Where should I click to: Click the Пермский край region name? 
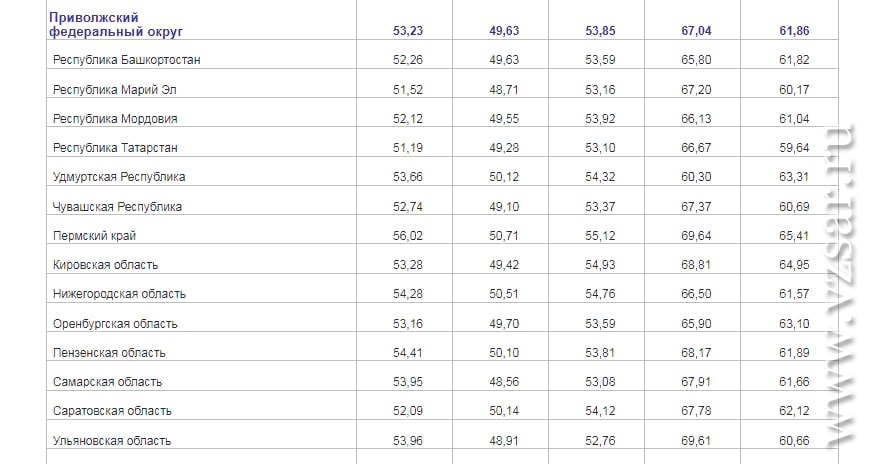(x=94, y=236)
